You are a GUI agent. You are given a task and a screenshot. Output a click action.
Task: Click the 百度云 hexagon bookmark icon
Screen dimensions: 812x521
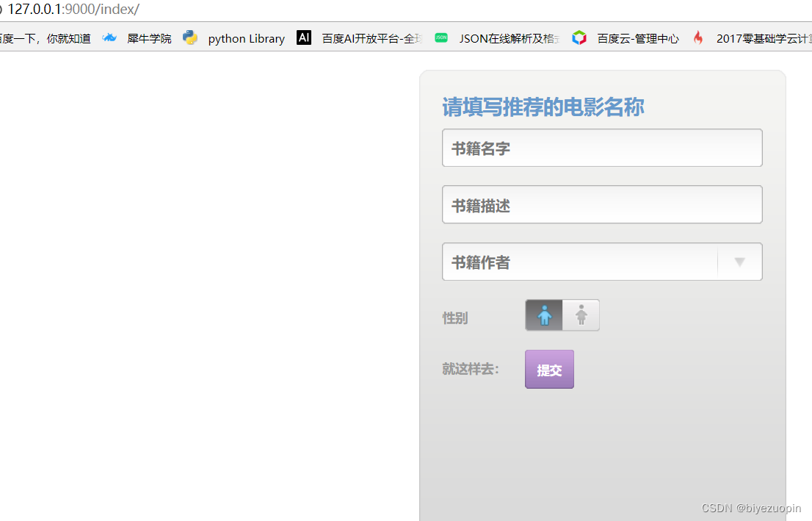[579, 37]
